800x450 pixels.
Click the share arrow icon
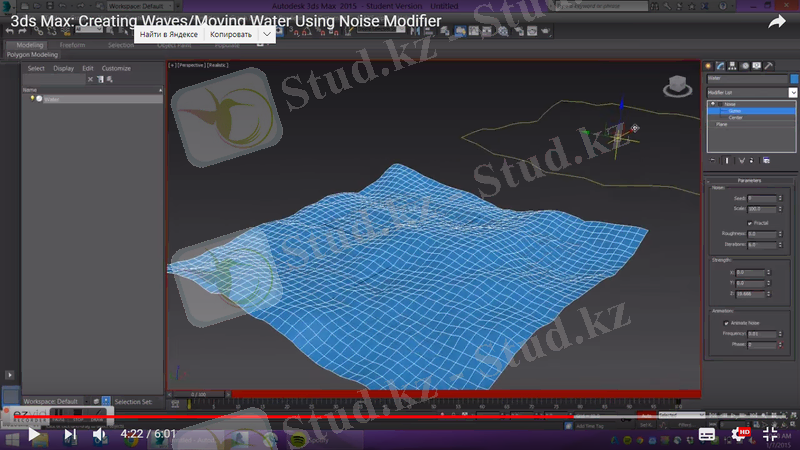(x=776, y=21)
